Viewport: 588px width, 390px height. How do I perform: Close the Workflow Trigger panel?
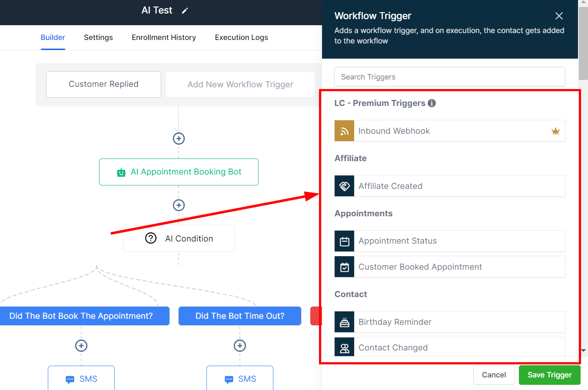coord(559,16)
